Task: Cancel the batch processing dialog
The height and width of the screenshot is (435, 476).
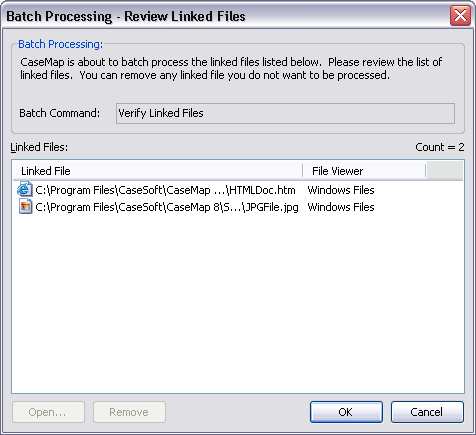Action: [427, 412]
